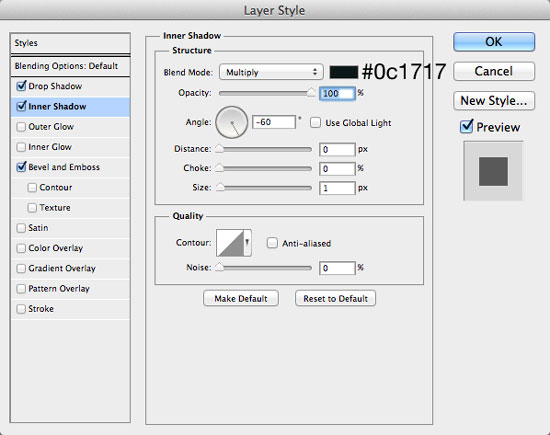
Task: Click the New Style... button
Action: [x=494, y=101]
